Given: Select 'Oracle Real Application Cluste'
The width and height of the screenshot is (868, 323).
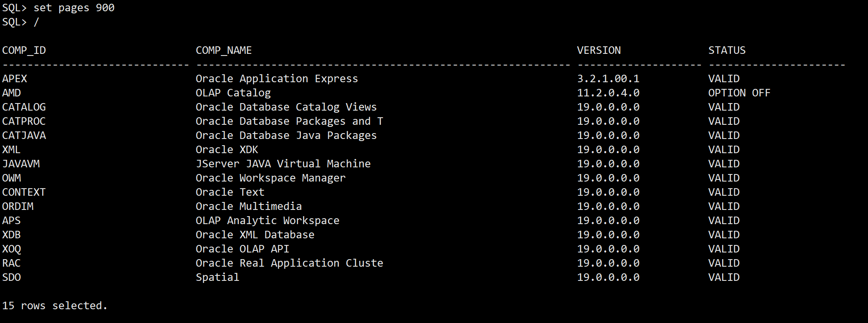Looking at the screenshot, I should (290, 263).
